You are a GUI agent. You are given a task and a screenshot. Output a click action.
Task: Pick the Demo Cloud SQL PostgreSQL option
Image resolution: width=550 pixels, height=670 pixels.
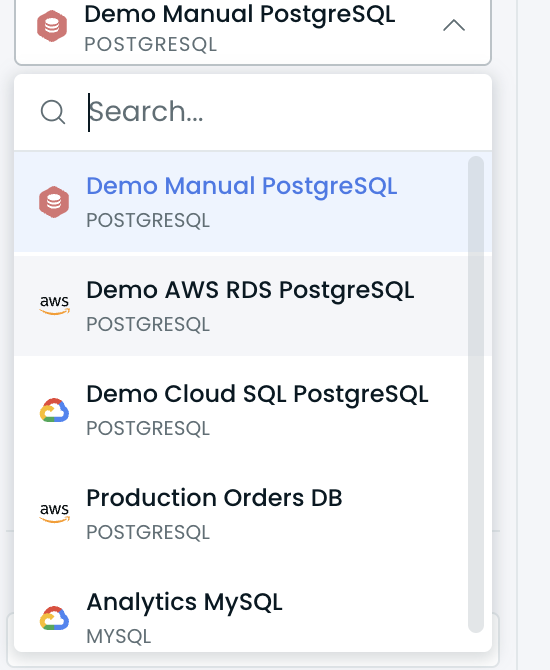click(x=253, y=410)
